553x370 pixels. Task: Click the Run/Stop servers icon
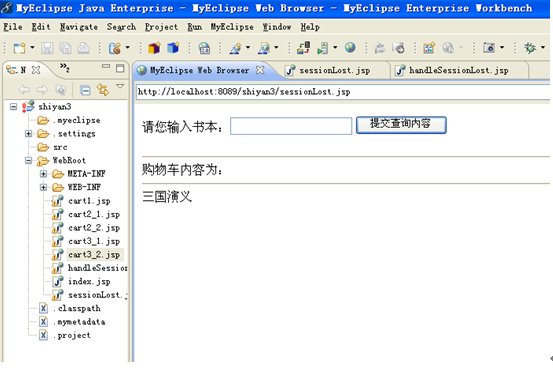[322, 48]
